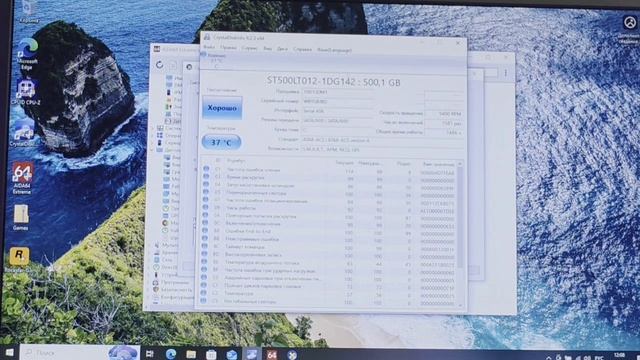This screenshot has width=640, height=360.
Task: Click the status icon of the Таймаут команды row
Action: coord(204,246)
